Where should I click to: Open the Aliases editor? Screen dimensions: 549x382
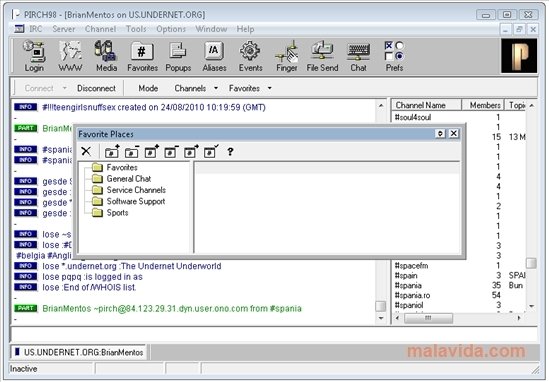[214, 56]
